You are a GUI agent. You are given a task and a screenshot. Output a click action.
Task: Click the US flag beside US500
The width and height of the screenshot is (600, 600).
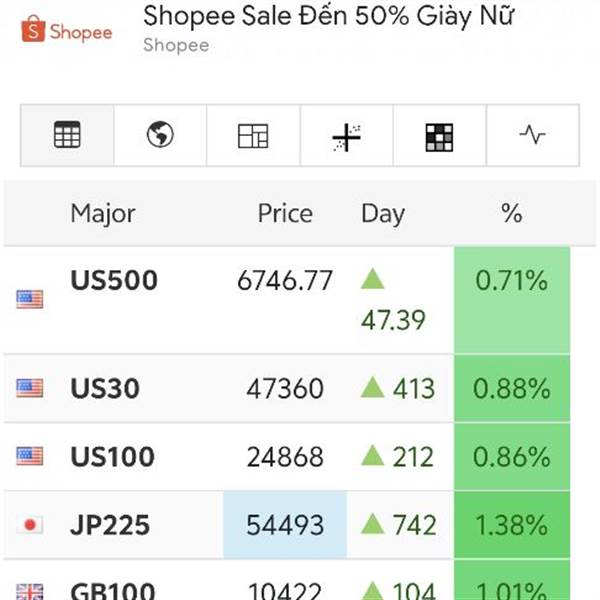click(30, 298)
